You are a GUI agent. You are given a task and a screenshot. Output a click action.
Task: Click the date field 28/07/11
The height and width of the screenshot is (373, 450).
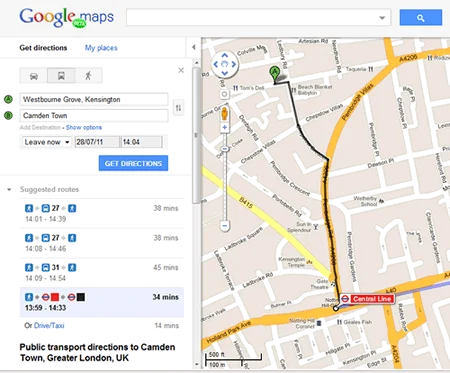click(x=97, y=142)
